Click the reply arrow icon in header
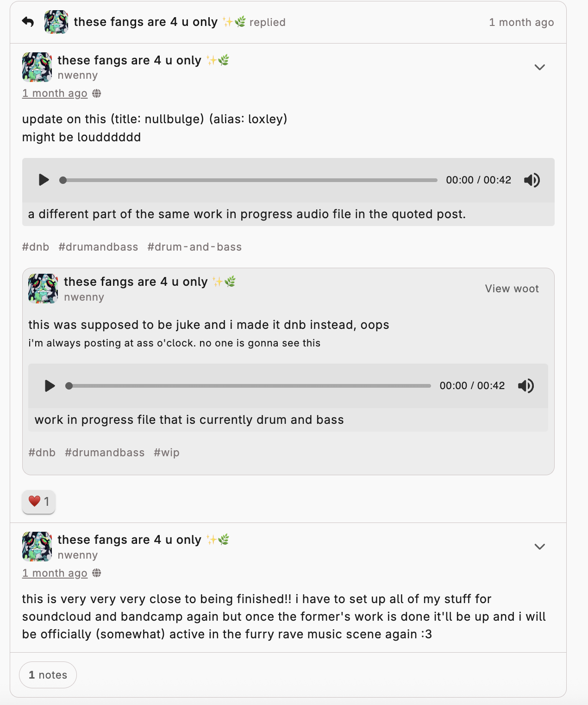The height and width of the screenshot is (705, 588). point(28,22)
